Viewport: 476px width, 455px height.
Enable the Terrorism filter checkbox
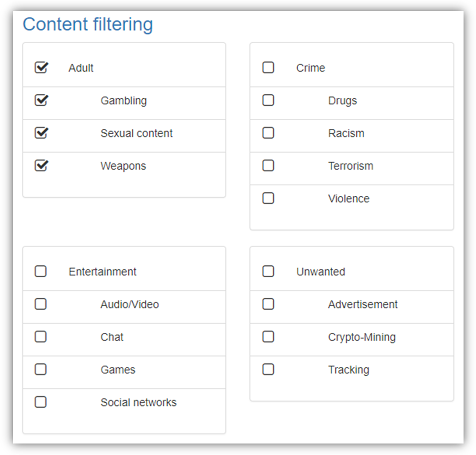click(x=268, y=166)
